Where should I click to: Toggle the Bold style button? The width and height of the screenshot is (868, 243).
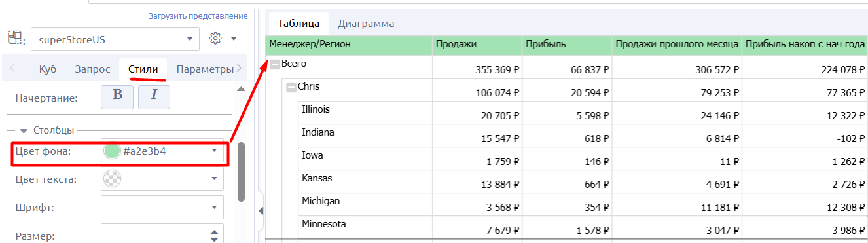(x=117, y=95)
